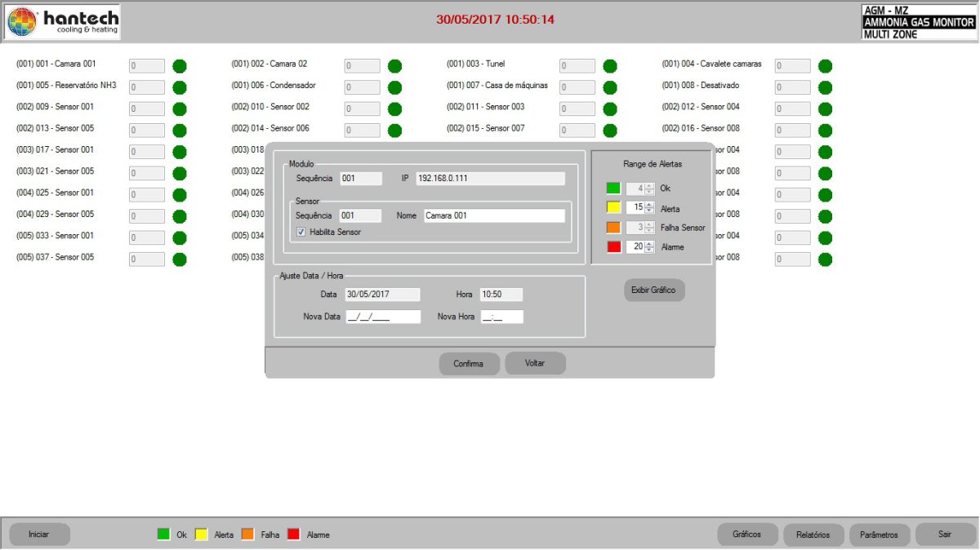
Task: Click the status light for 006 Condensador
Action: click(394, 87)
